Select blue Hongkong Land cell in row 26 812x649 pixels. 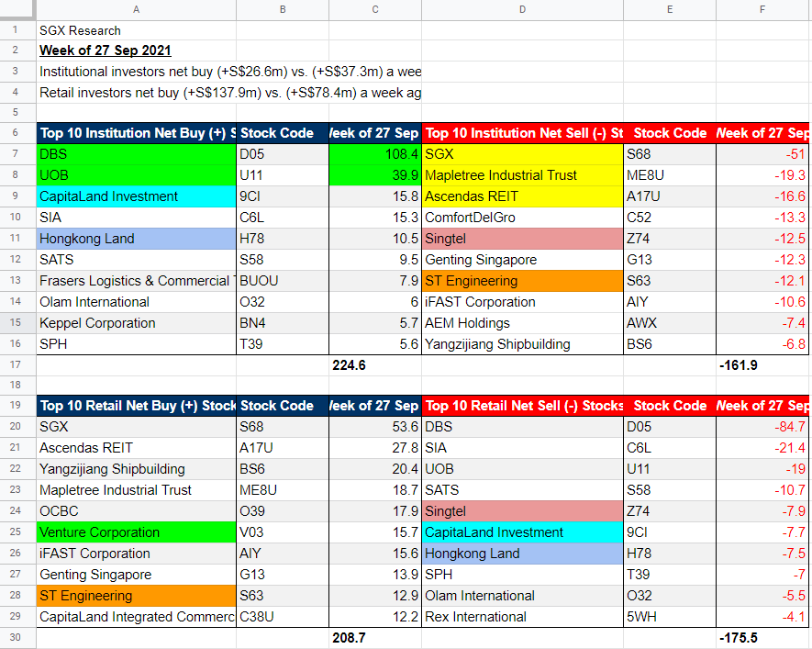pyautogui.click(x=522, y=554)
